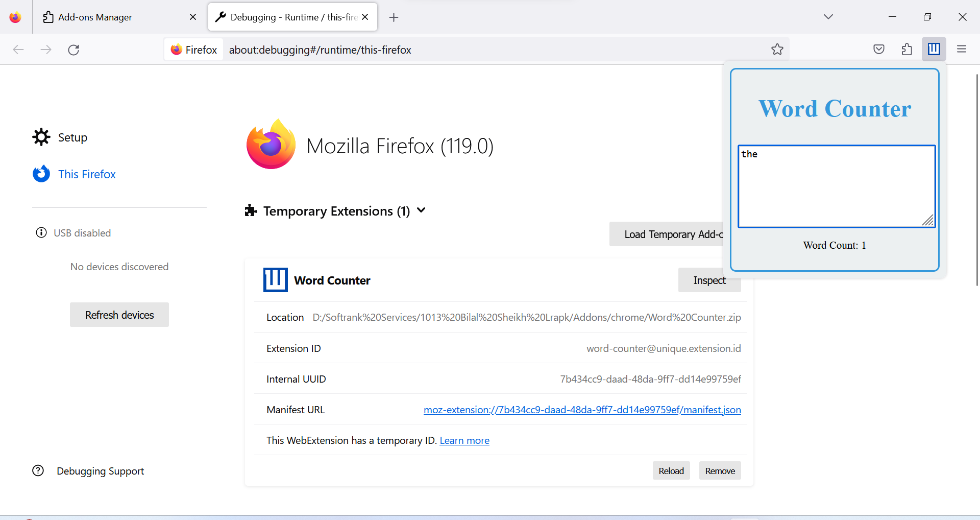
Task: Click the Firefox identity badge in the URL bar
Action: click(x=193, y=50)
